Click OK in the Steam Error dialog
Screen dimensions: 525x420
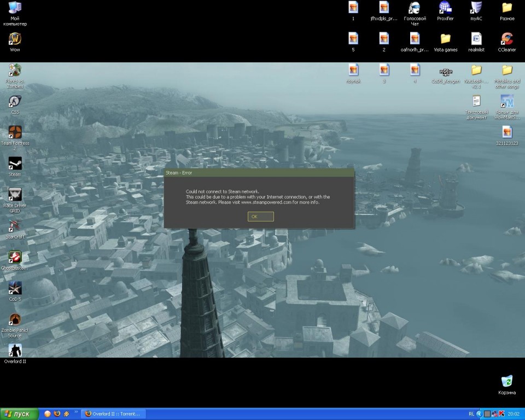pos(260,217)
